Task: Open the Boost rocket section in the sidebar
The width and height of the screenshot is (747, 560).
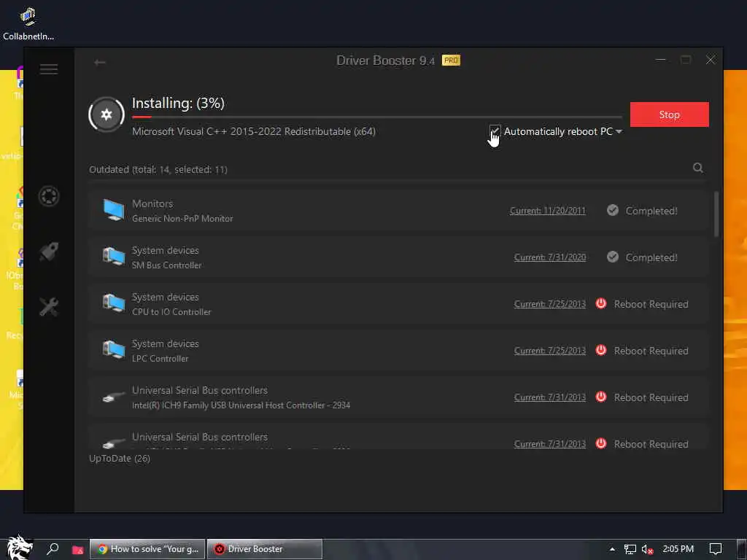Action: point(49,252)
